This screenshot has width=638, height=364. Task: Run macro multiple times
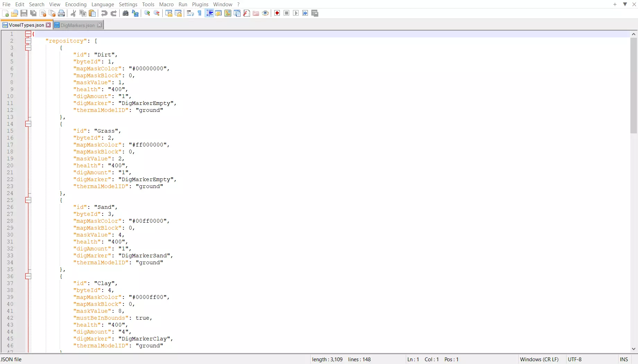305,13
